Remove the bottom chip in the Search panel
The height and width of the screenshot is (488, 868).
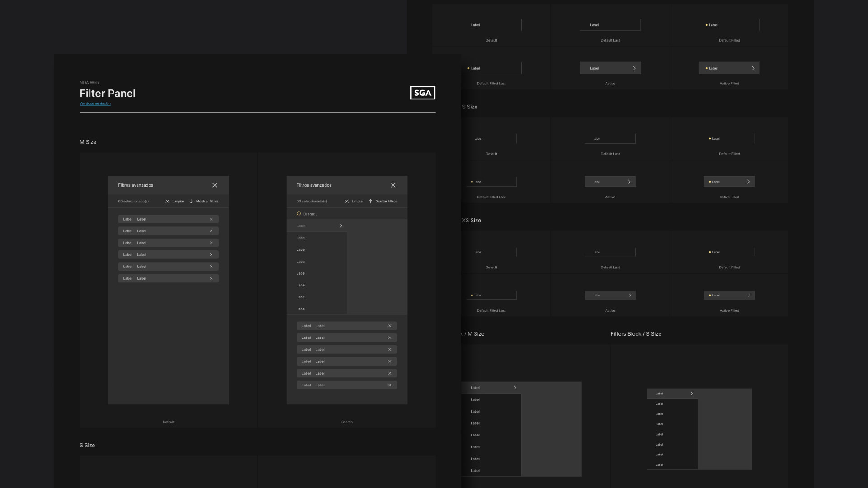(x=390, y=385)
